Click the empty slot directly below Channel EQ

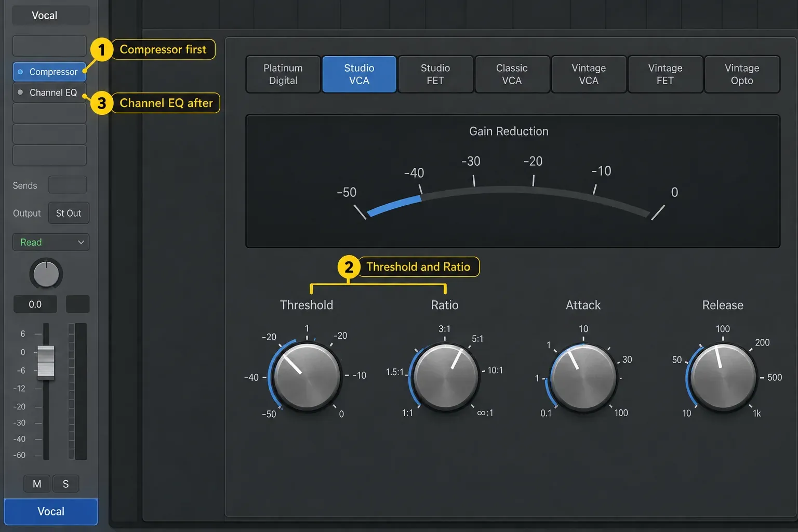click(49, 113)
